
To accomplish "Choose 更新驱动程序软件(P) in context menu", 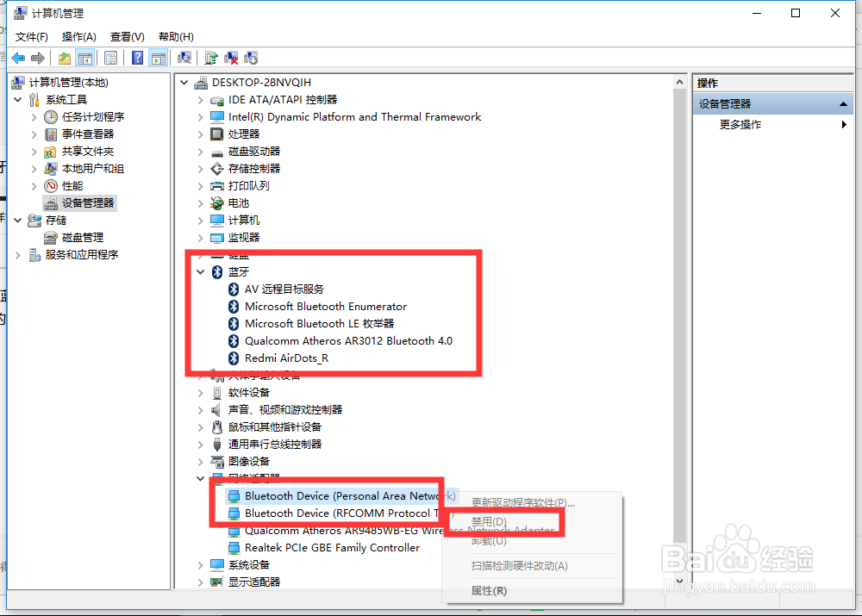I will (522, 502).
